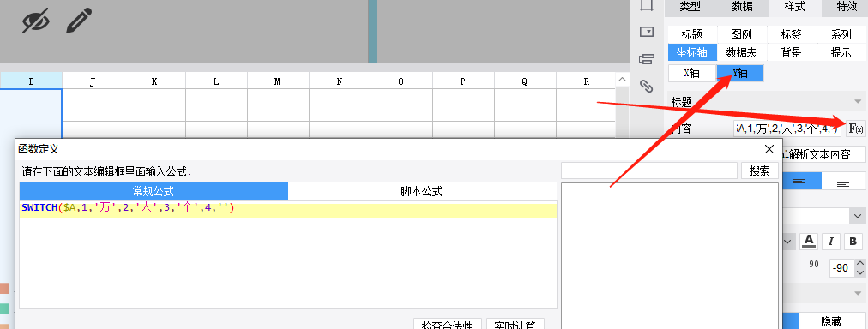Click the 实时计算 button
Viewport: 868px width, 329px height.
point(515,325)
